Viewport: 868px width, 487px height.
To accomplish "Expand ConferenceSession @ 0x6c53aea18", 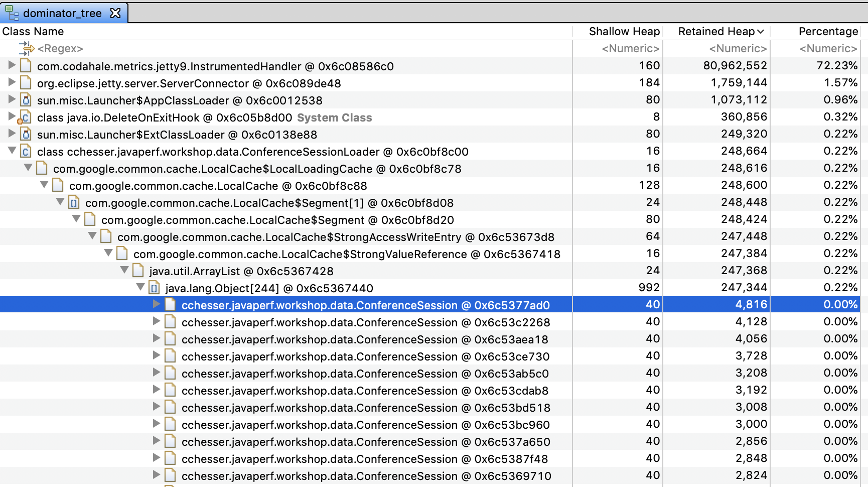I will 156,338.
